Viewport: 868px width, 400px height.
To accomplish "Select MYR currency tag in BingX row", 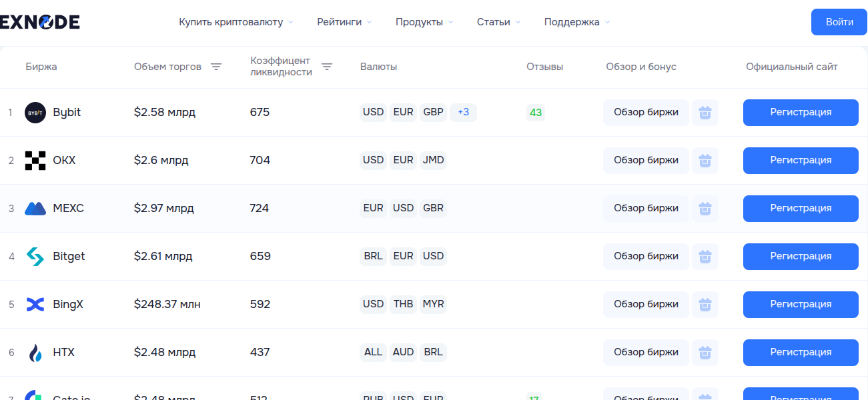I will (x=434, y=304).
